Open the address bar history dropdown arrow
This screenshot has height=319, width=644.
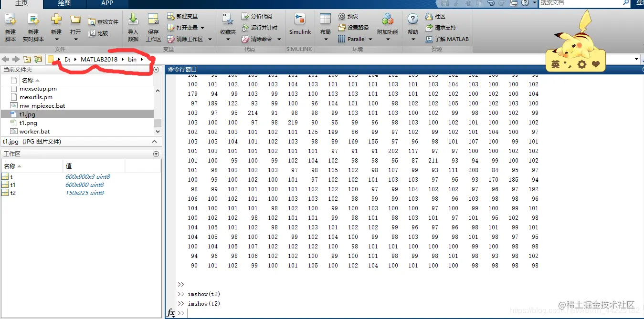click(x=636, y=59)
